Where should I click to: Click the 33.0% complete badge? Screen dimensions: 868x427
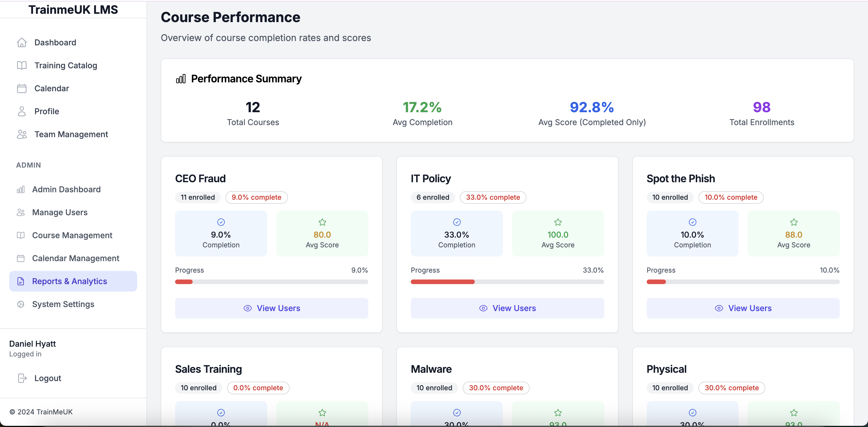pyautogui.click(x=493, y=197)
